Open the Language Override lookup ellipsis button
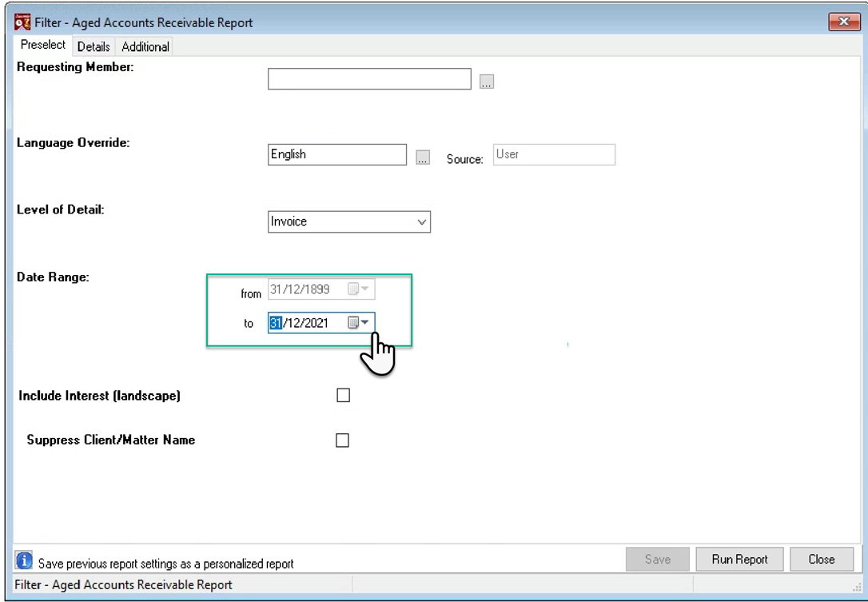Screen dimensions: 868x602 pos(423,157)
